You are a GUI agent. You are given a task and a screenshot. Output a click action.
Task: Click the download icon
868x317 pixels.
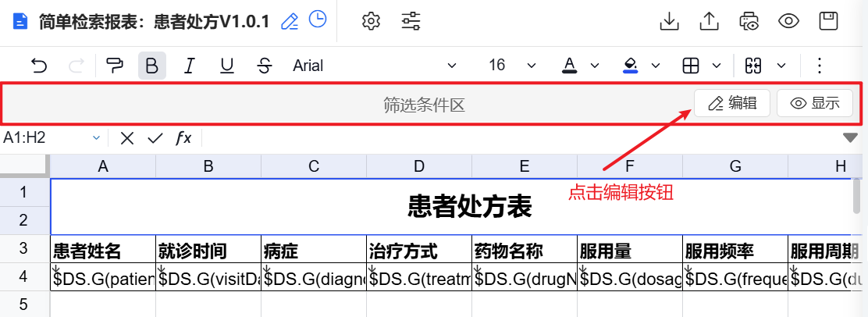click(x=670, y=21)
